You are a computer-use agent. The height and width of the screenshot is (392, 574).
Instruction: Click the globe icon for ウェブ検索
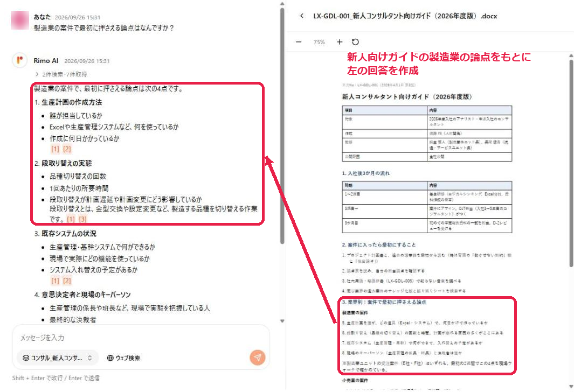110,358
